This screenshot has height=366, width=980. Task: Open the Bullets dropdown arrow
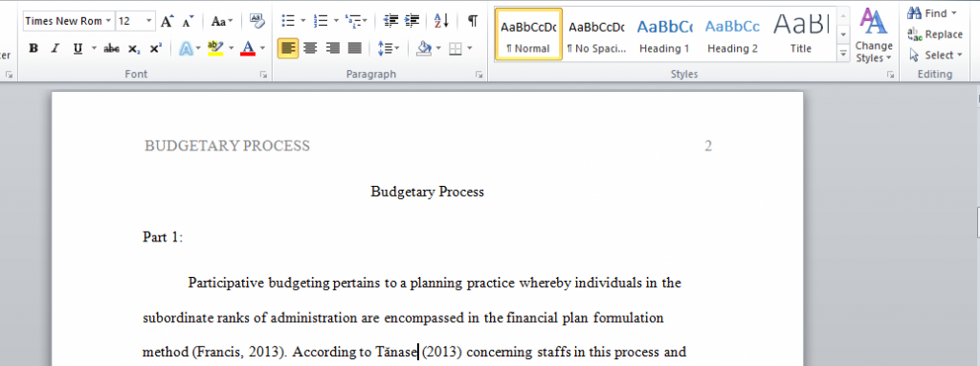(x=303, y=21)
